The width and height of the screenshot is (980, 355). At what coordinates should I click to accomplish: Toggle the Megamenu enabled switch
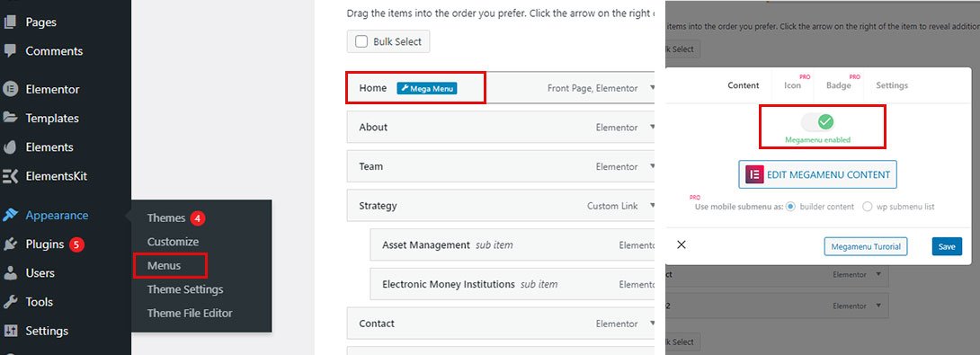pos(818,121)
